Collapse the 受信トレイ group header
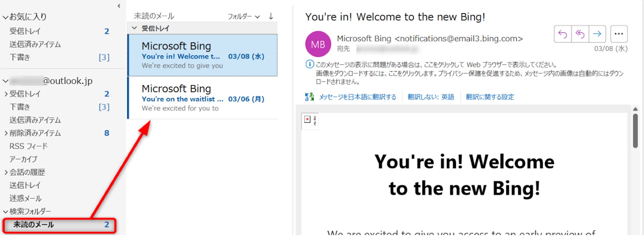The width and height of the screenshot is (644, 236). (135, 28)
